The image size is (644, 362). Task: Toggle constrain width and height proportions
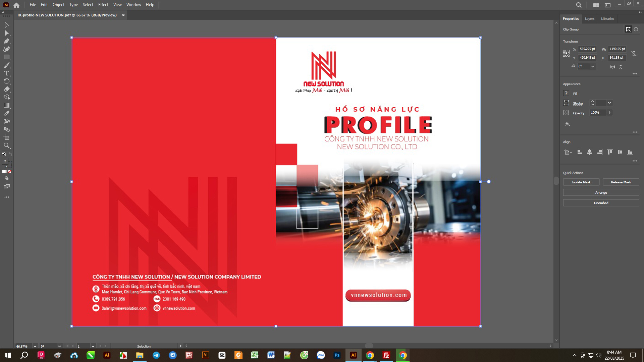click(634, 54)
